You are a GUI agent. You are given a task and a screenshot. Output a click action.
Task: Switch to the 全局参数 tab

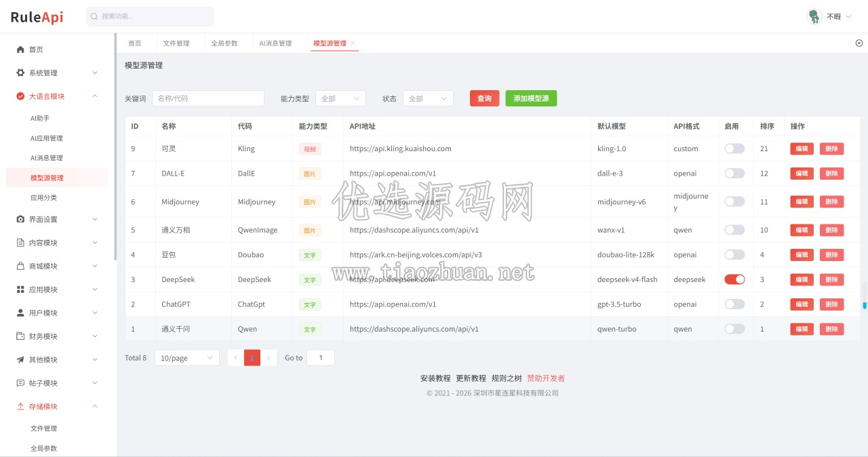point(224,43)
